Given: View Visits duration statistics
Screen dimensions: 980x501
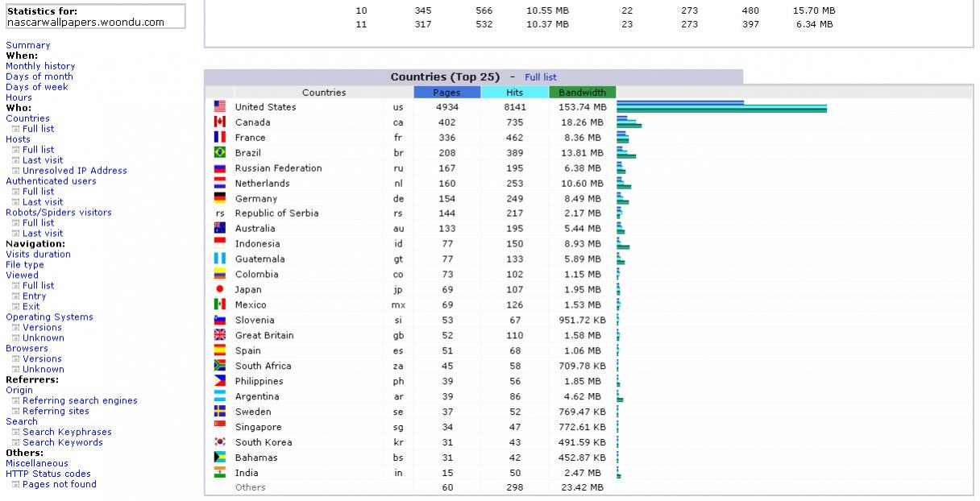Looking at the screenshot, I should click(x=38, y=255).
